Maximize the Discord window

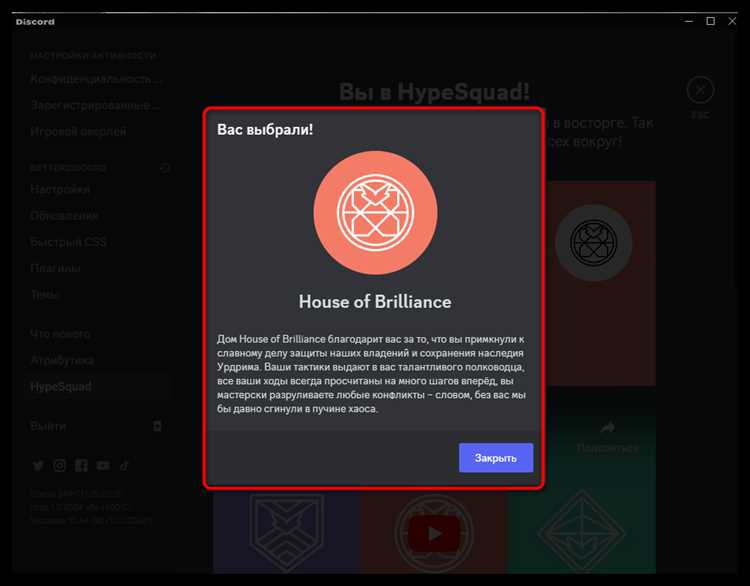point(711,21)
